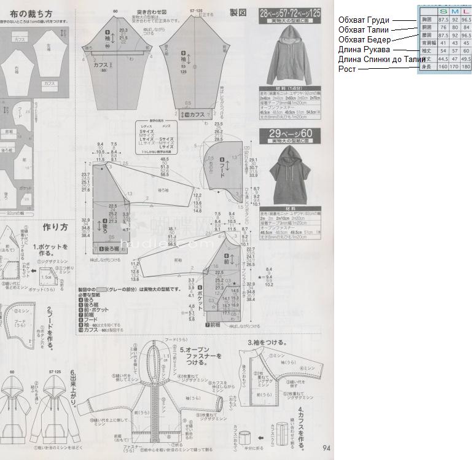476x460 pixels.
Task: Click the 'Обхват Бедер' label
Action: [x=364, y=40]
